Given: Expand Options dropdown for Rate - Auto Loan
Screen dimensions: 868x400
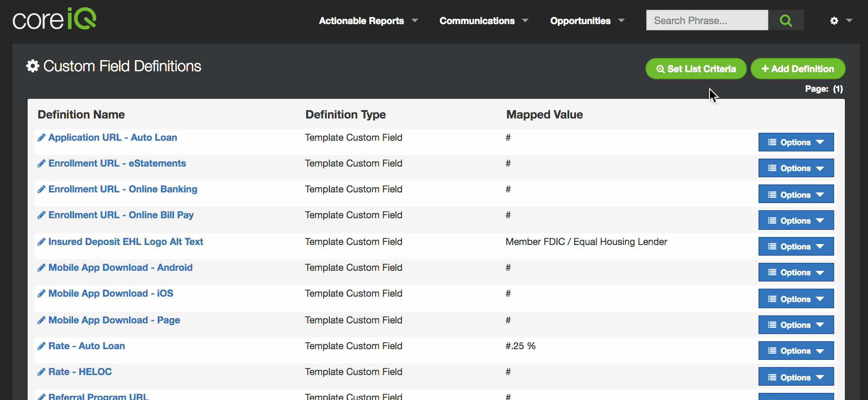Looking at the screenshot, I should click(795, 351).
